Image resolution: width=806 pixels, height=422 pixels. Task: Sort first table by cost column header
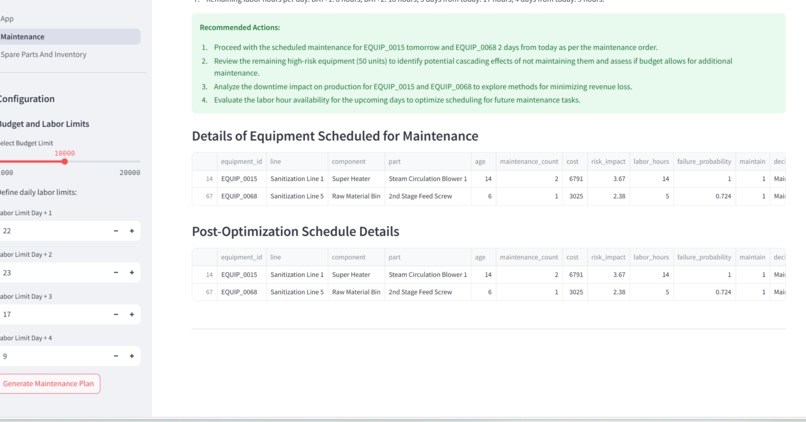(x=575, y=161)
